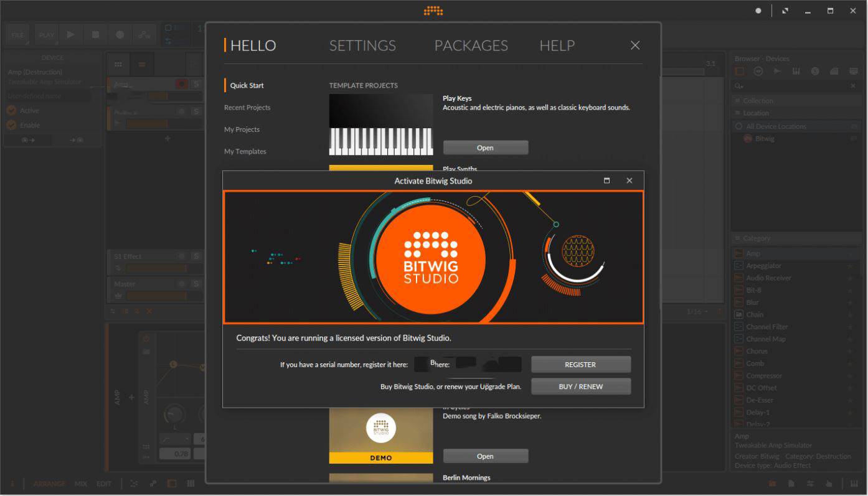This screenshot has height=496, width=868.
Task: Toggle the Amp device power icon
Action: [x=146, y=339]
